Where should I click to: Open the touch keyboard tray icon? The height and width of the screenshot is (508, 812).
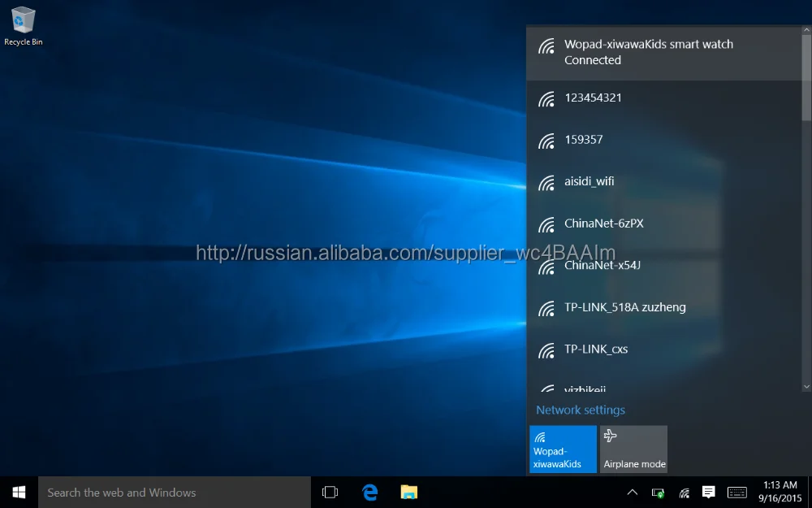(737, 492)
